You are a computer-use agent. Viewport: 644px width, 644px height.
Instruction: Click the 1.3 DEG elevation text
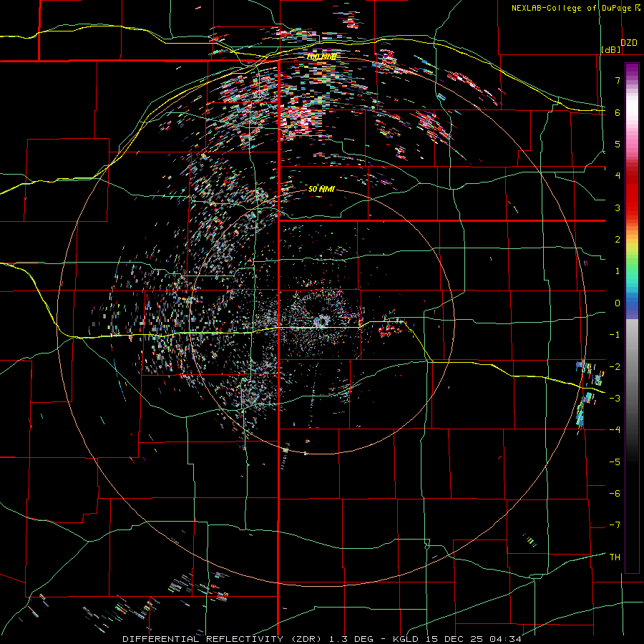click(351, 639)
